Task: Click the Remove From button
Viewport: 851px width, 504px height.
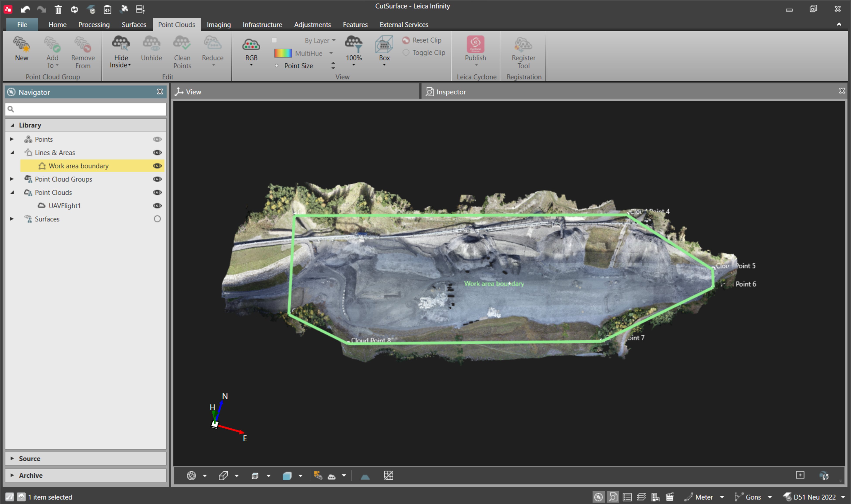Action: pos(83,53)
